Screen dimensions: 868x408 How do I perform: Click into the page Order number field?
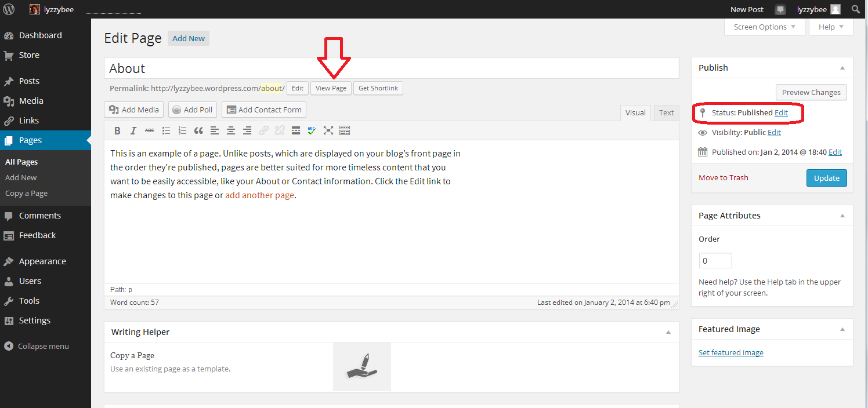(x=715, y=261)
